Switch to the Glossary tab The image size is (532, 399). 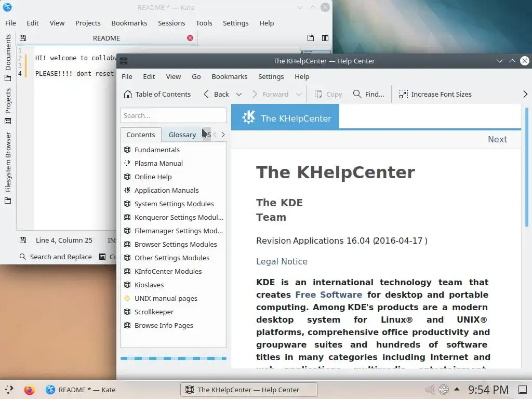182,135
